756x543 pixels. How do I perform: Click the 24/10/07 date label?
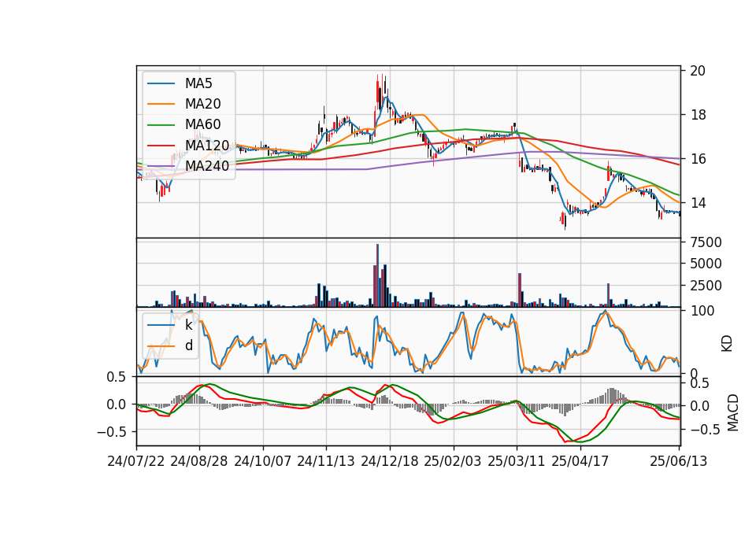pyautogui.click(x=263, y=461)
